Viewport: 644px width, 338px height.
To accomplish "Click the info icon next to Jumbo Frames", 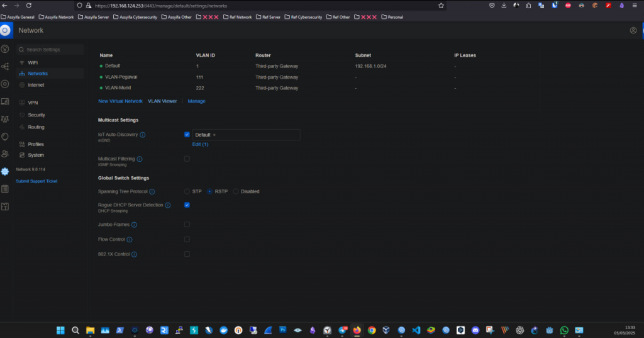I will (134, 225).
